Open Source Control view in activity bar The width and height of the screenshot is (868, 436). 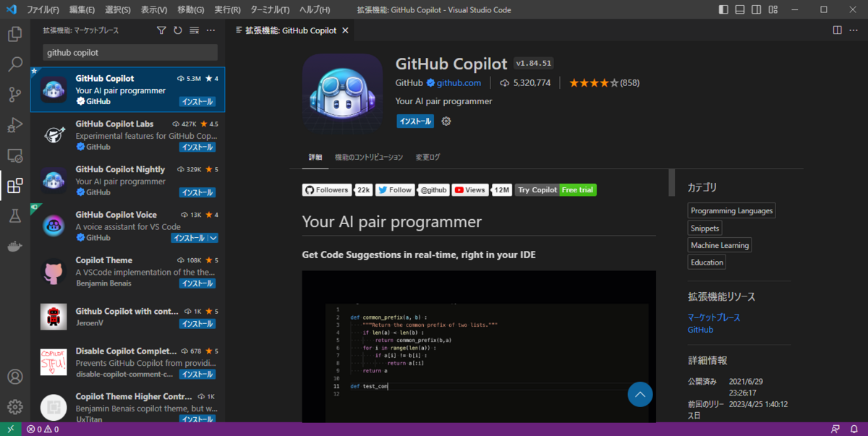tap(15, 95)
